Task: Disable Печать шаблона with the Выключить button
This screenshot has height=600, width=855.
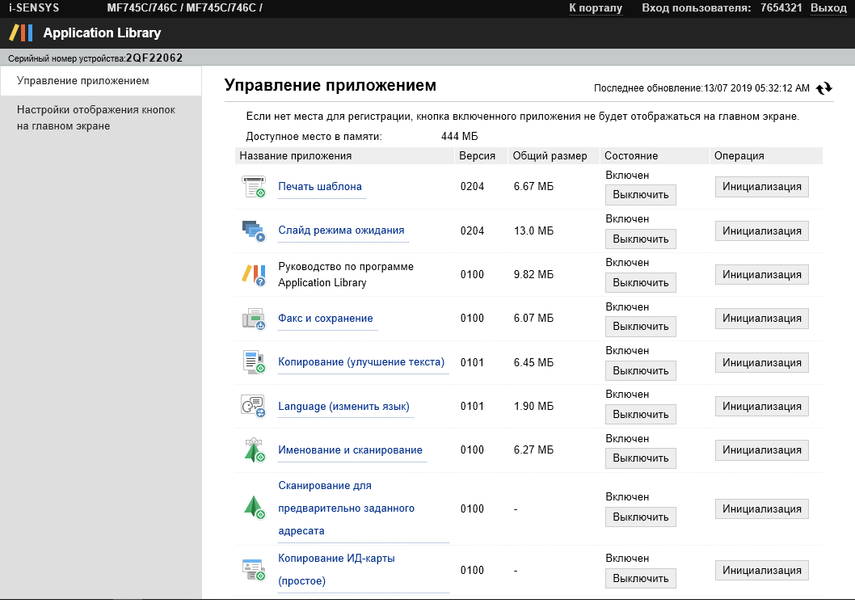Action: click(640, 195)
